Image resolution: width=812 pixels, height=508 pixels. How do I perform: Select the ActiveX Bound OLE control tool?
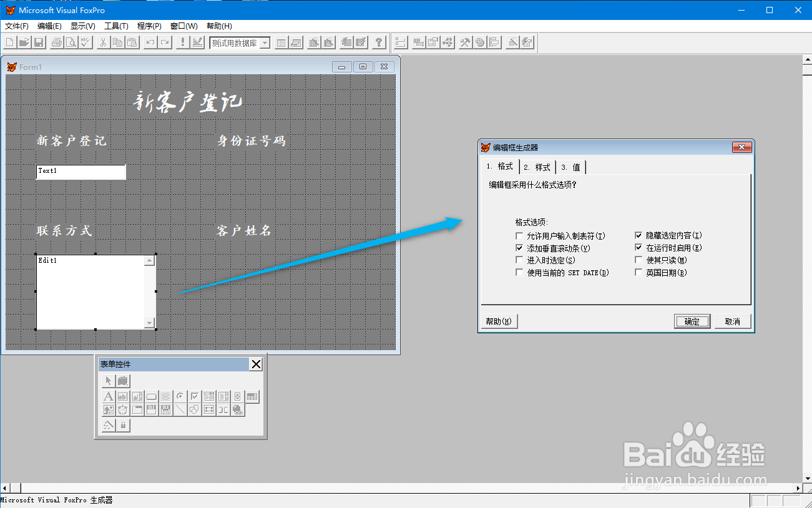[166, 410]
